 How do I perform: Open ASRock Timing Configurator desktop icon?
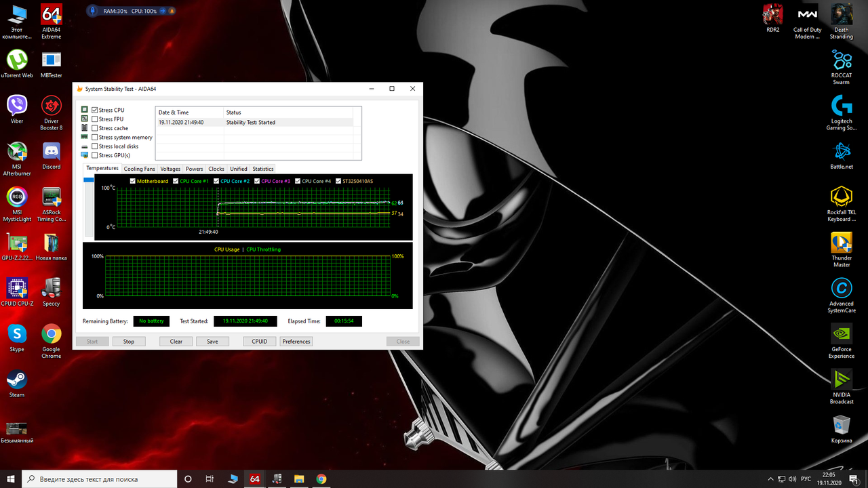[51, 204]
